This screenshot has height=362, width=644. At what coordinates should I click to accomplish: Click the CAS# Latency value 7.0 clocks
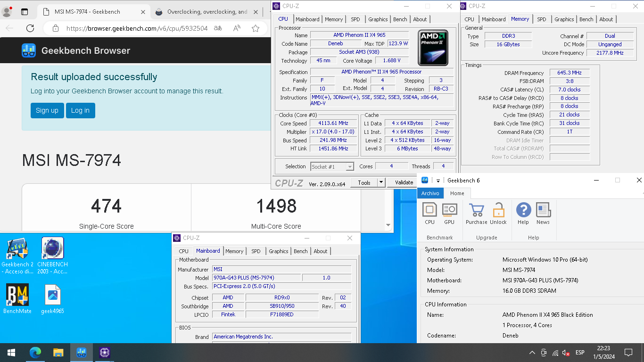tap(570, 90)
